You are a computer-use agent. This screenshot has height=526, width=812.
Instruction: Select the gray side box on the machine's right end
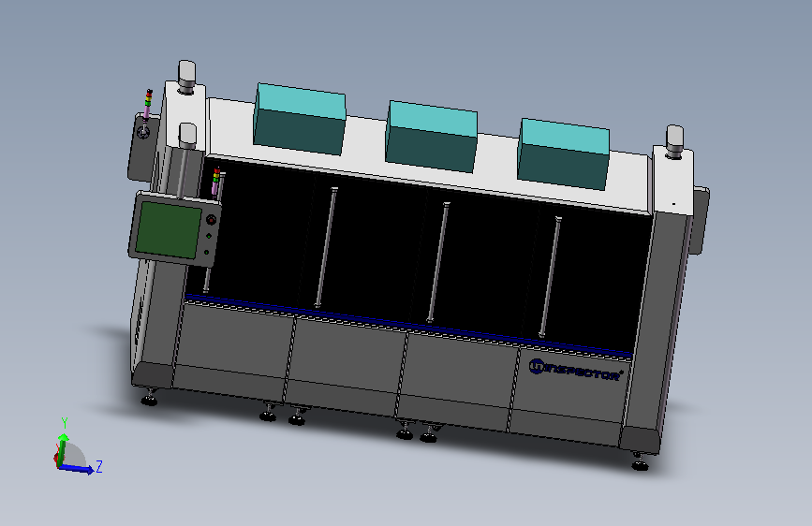(x=699, y=221)
